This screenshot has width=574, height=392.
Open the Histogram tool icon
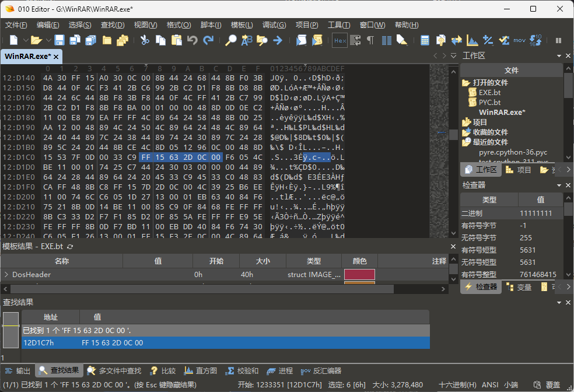click(473, 40)
